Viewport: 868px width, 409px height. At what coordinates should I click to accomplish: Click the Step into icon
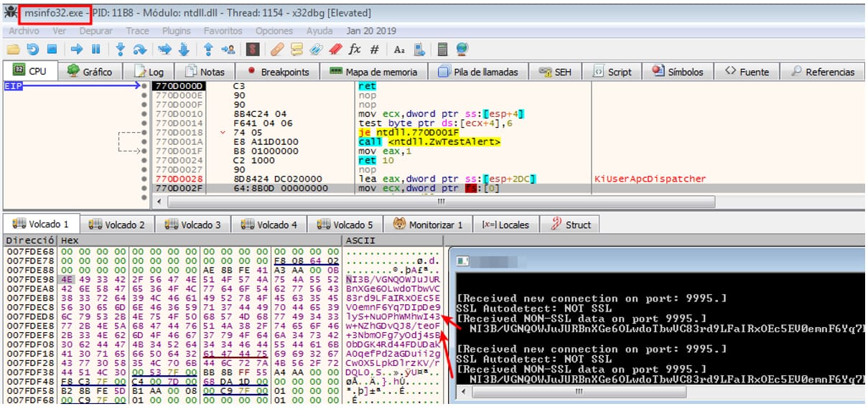pos(121,50)
